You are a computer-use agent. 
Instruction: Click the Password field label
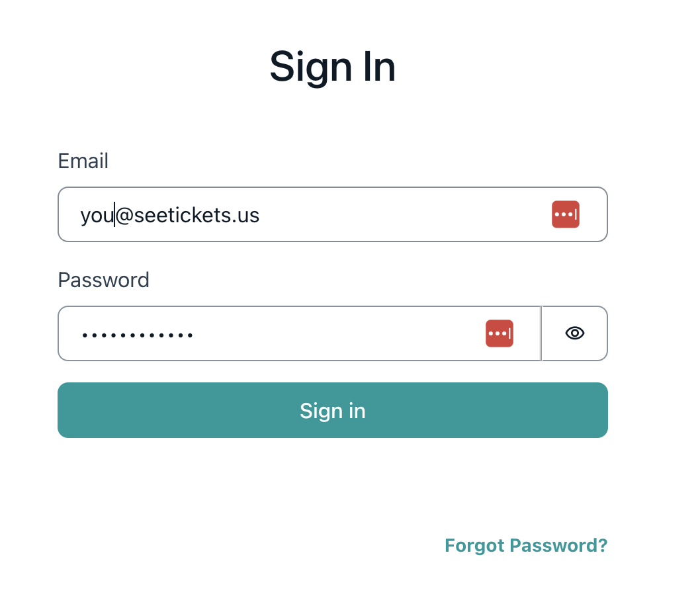[x=104, y=281]
